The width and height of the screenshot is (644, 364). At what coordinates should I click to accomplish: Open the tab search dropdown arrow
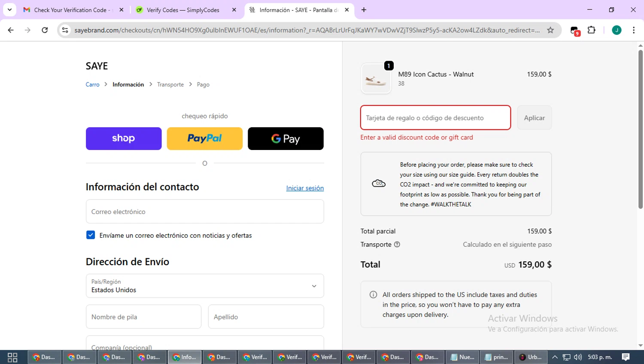[9, 10]
